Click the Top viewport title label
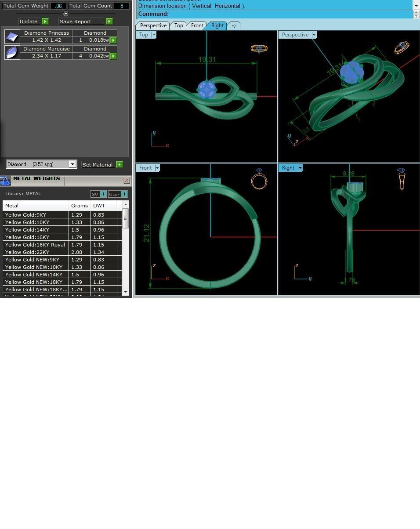 pos(144,35)
